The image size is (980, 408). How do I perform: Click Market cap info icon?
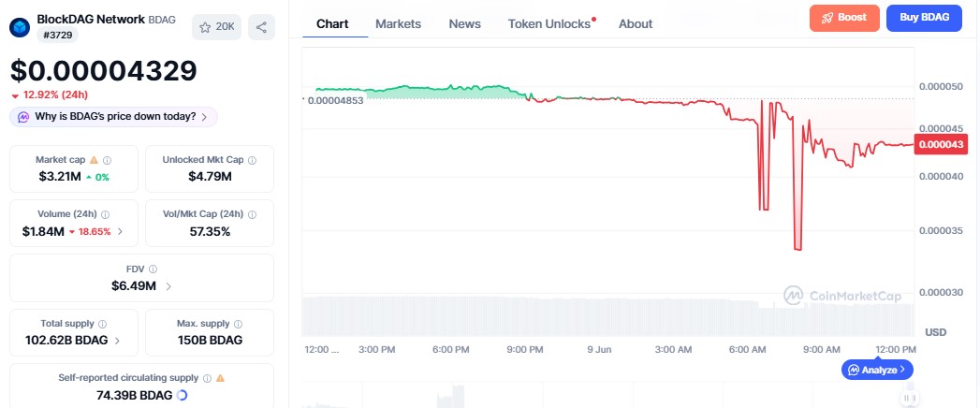[x=107, y=160]
